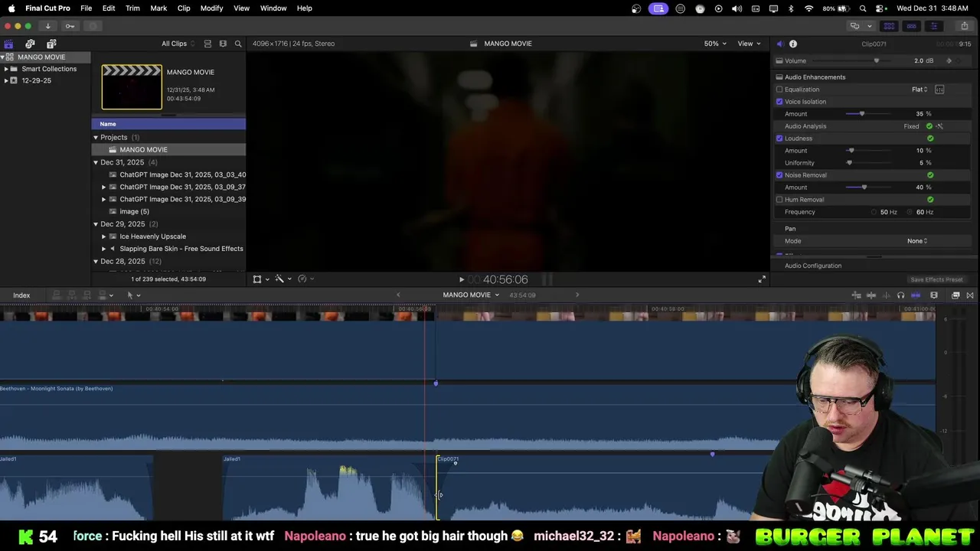Screen dimensions: 980x551
Task: Show the Audio inspector speaker icon
Action: pos(779,44)
